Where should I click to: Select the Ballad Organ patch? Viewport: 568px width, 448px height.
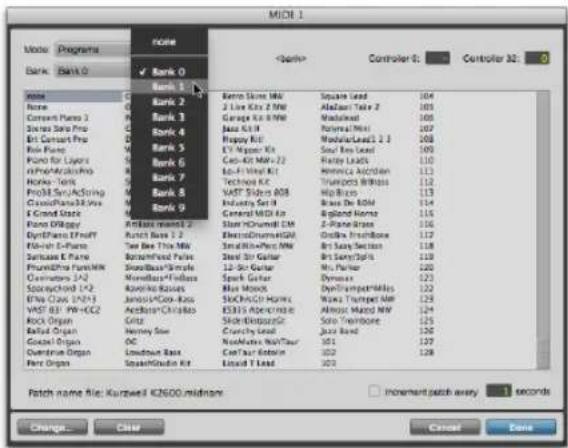pos(52,331)
